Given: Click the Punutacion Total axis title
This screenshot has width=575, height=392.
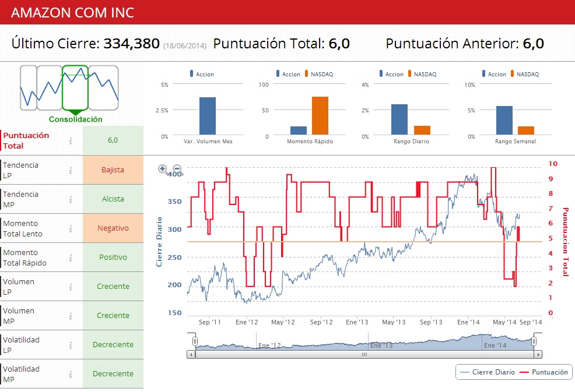Looking at the screenshot, I should click(566, 242).
